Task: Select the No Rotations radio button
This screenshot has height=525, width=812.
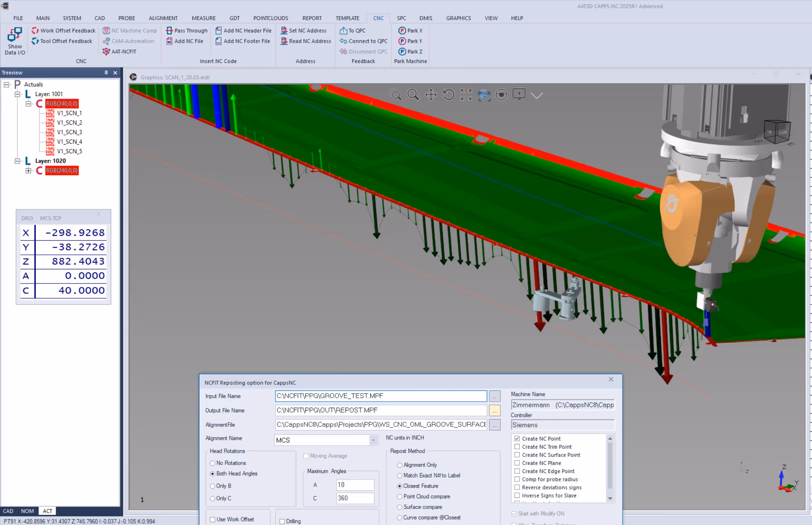Action: pos(213,463)
